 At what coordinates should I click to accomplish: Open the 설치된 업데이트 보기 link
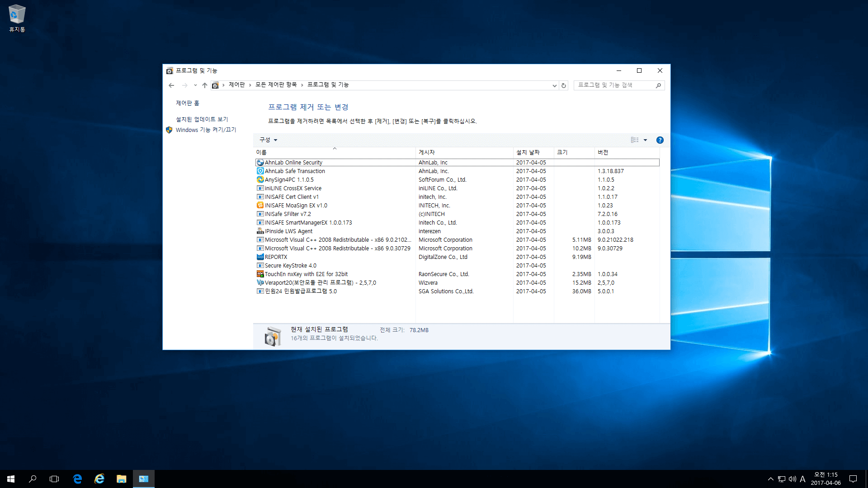pos(202,119)
